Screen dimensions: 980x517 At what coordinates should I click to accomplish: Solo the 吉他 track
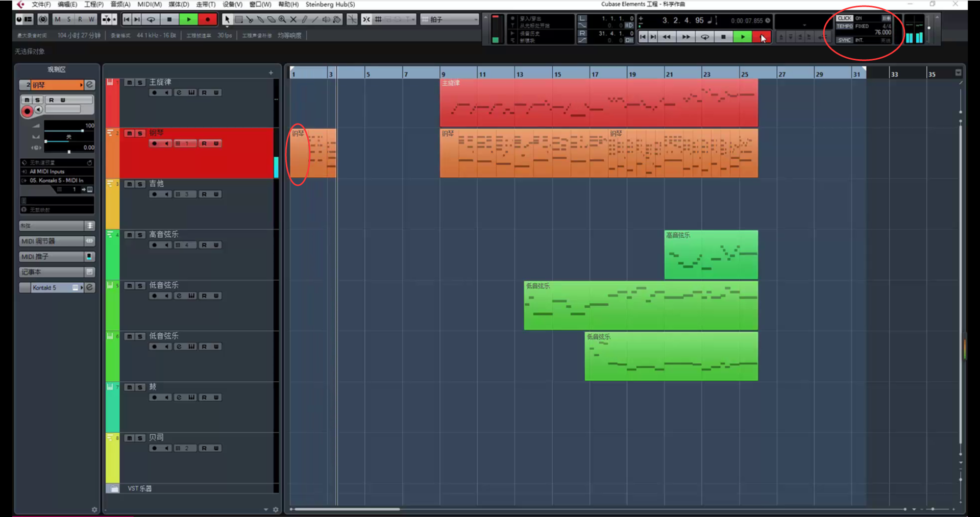(140, 184)
